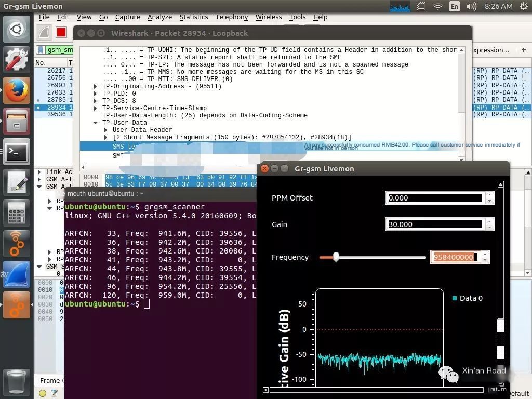Open the volume indicator in top bar
The height and width of the screenshot is (399, 532).
(471, 6)
